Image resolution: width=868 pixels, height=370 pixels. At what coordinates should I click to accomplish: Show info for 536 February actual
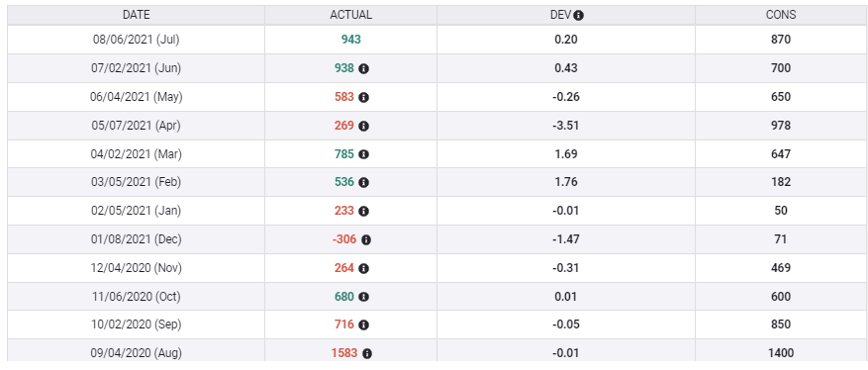[363, 182]
